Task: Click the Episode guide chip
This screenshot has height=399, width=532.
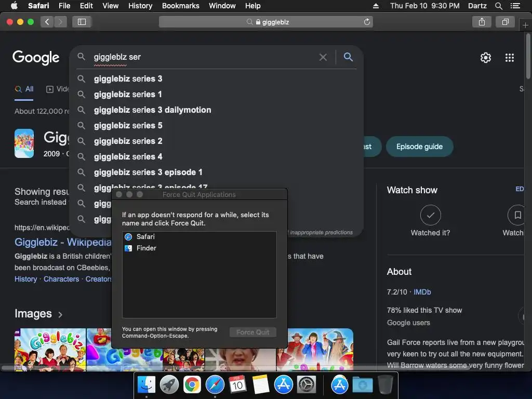Action: [419, 147]
